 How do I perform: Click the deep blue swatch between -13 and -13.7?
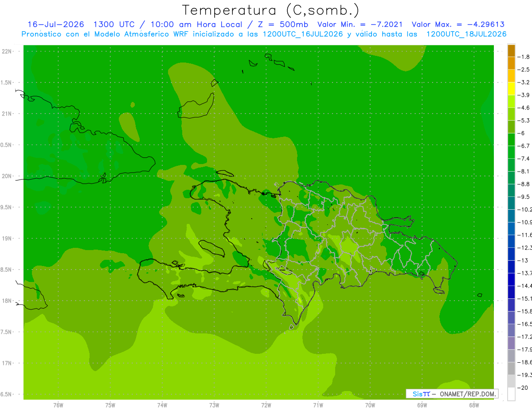pyautogui.click(x=511, y=267)
